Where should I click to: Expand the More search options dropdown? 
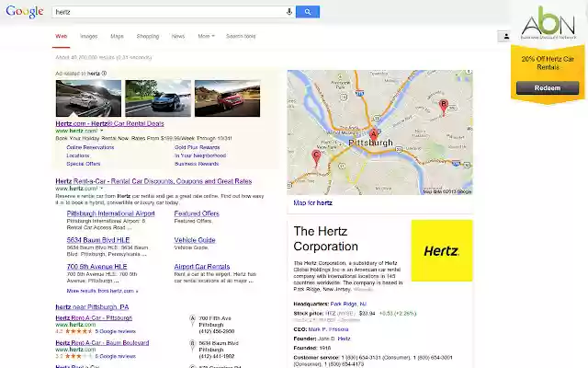[x=206, y=36]
